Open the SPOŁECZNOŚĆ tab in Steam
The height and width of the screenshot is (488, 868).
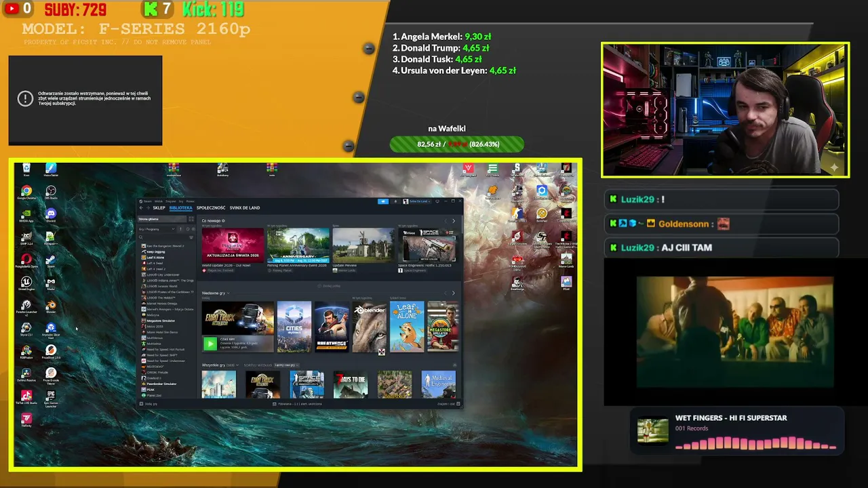pyautogui.click(x=211, y=208)
